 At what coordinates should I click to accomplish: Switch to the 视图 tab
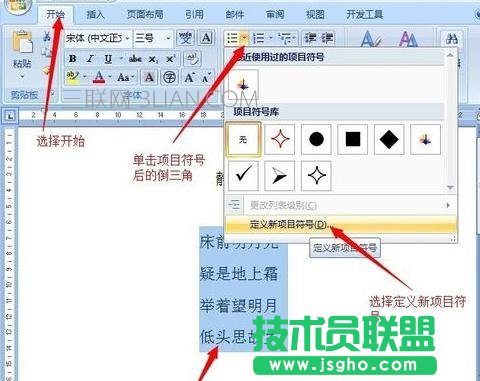pyautogui.click(x=315, y=14)
